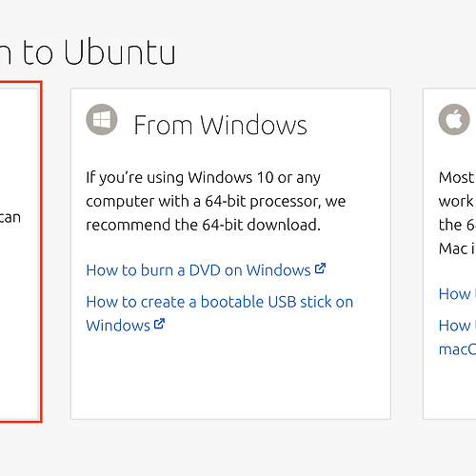The height and width of the screenshot is (476, 476).
Task: Click external-link icon after bootable USB link
Action: point(159,324)
